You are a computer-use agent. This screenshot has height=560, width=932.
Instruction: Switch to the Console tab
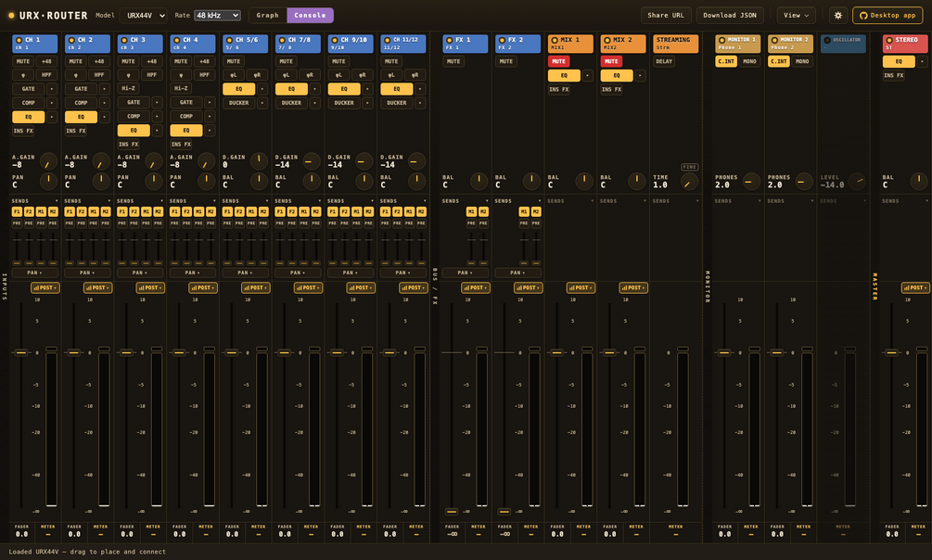coord(310,16)
